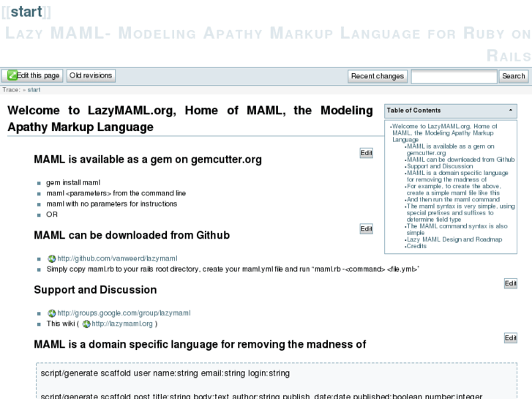Edit the downloaded from Github section

(x=367, y=229)
